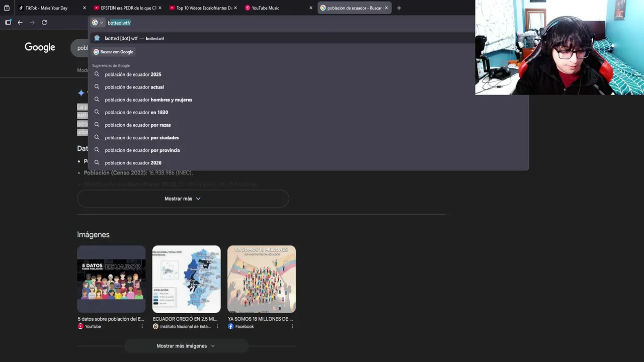Open options menu for the Instituto Nacional image result
The height and width of the screenshot is (362, 644).
pos(217,326)
